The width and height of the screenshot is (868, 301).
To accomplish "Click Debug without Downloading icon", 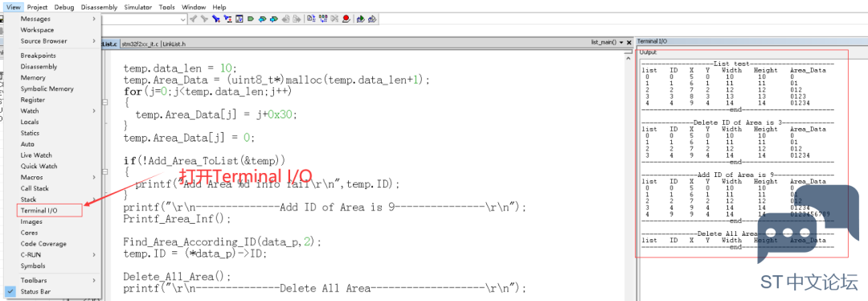I will [x=372, y=19].
